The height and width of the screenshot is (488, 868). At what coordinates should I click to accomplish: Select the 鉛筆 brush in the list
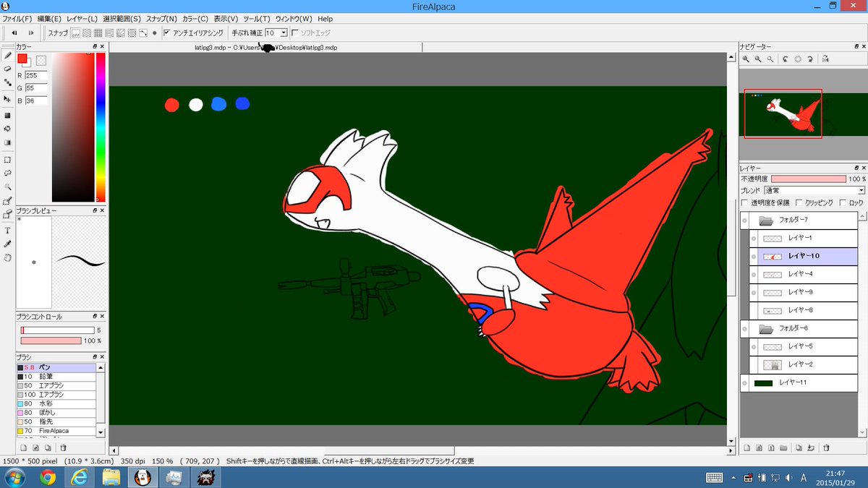coord(56,377)
